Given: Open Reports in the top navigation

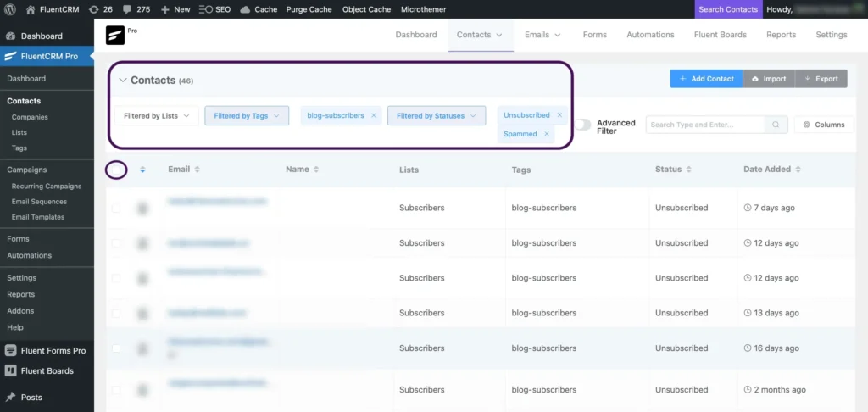Looking at the screenshot, I should tap(781, 35).
